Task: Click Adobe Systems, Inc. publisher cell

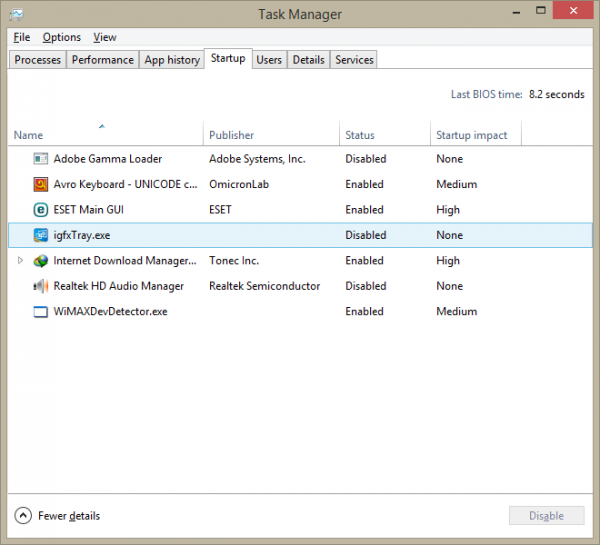Action: (x=257, y=159)
